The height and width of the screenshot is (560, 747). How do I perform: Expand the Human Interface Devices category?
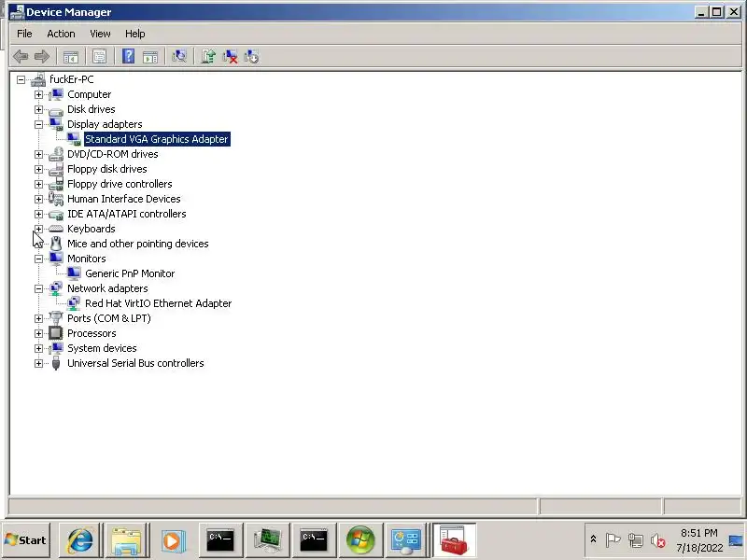coord(38,199)
